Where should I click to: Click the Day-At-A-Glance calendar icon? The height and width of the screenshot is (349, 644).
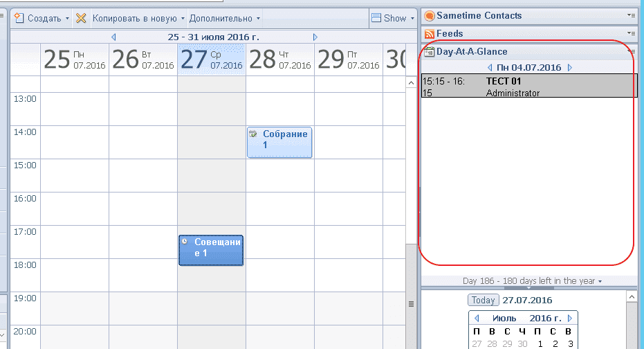429,51
